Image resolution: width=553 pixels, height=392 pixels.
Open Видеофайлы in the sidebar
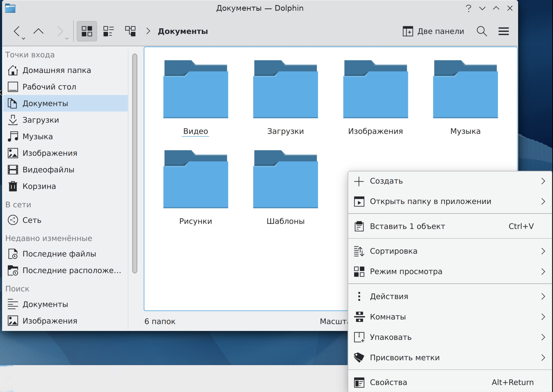pos(66,170)
